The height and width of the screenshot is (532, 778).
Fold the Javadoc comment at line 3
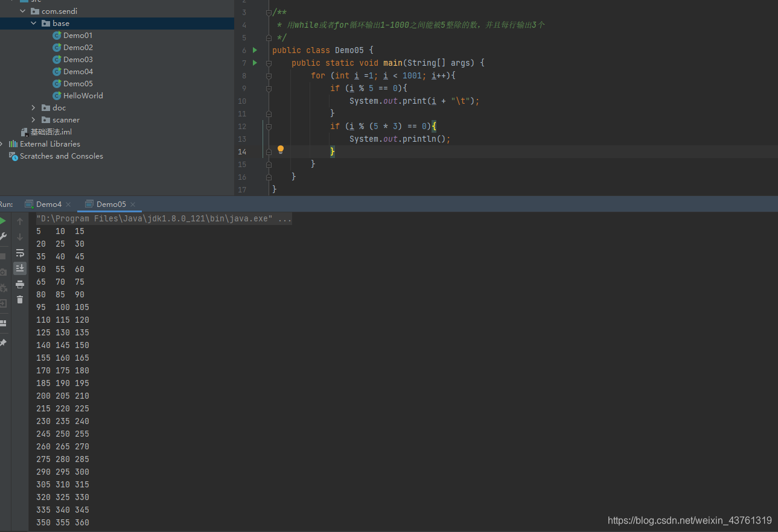coord(269,13)
